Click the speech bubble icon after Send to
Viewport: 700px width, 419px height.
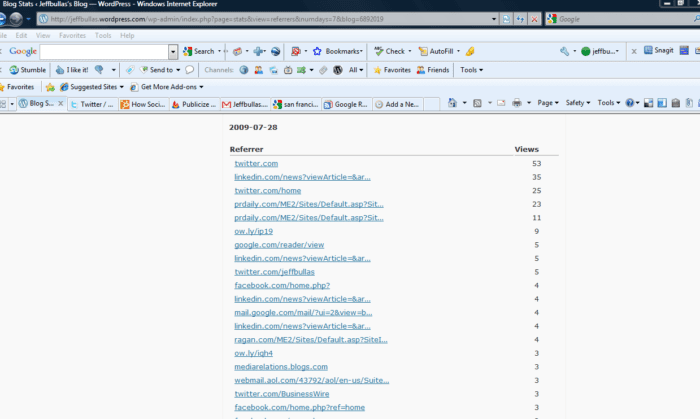190,70
